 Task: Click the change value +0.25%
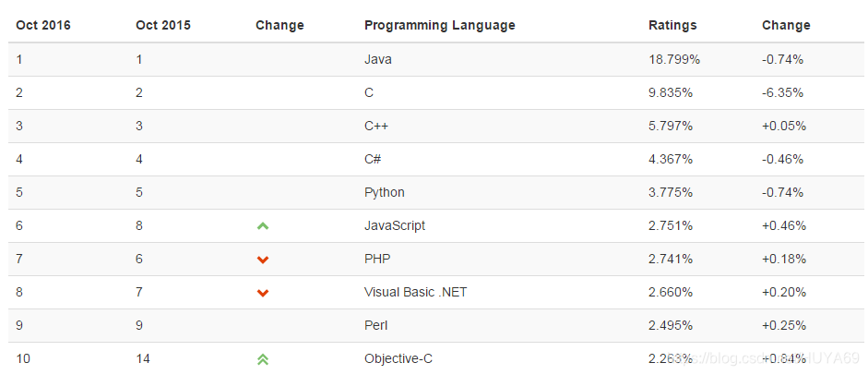point(784,325)
